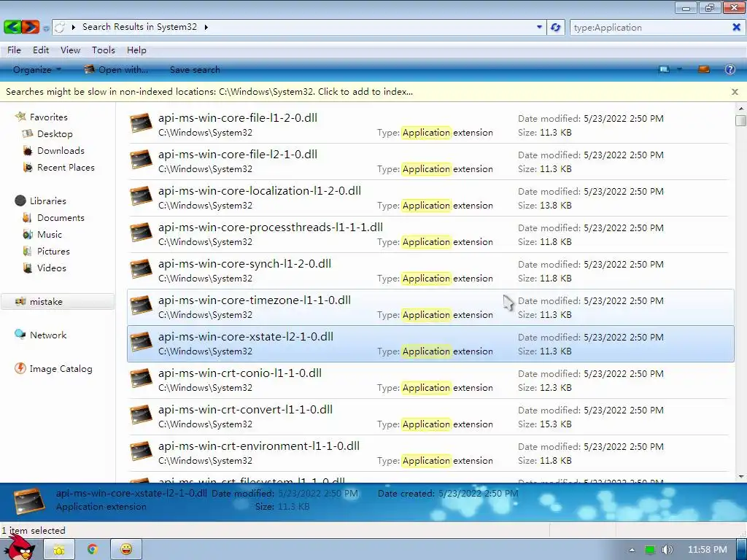The image size is (747, 560).
Task: Open the recent pages dropdown beside Forward
Action: tap(46, 28)
